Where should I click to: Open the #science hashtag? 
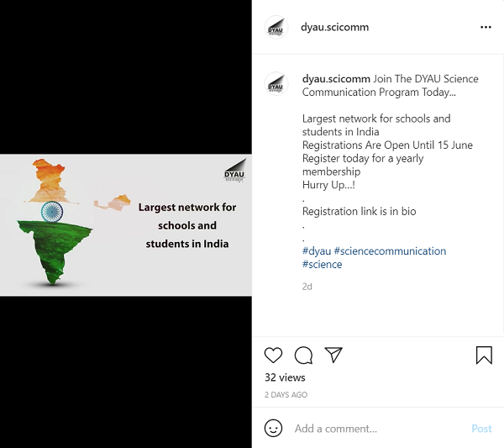[x=322, y=265]
